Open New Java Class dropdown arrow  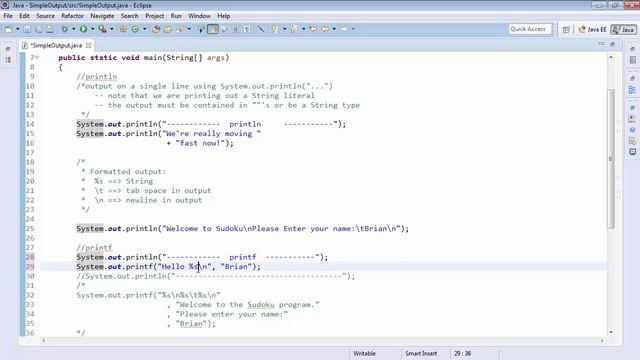(x=144, y=29)
